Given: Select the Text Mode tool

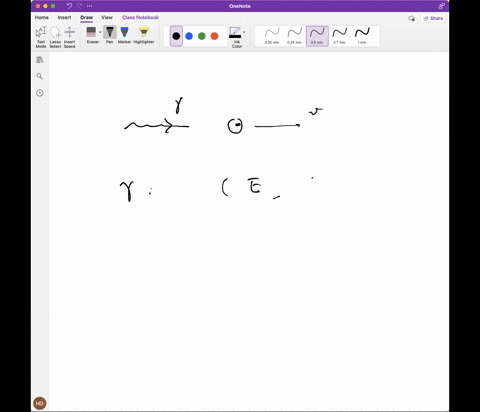Looking at the screenshot, I should pyautogui.click(x=41, y=37).
